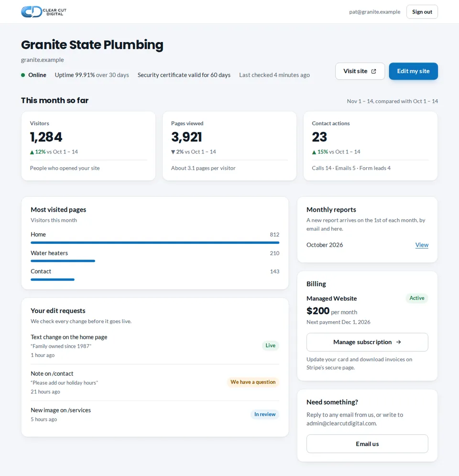Click Security certificate valid for 60 days
Image resolution: width=459 pixels, height=476 pixels.
point(184,75)
